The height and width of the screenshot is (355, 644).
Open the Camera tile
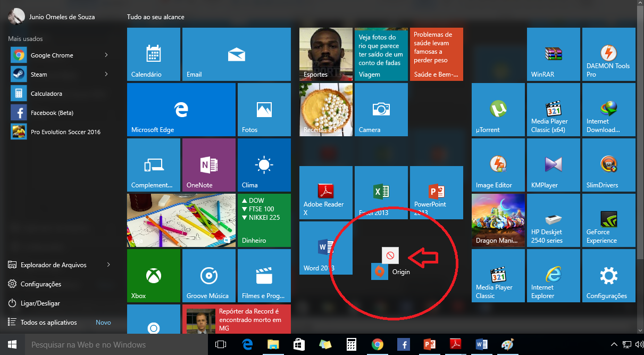(x=381, y=109)
